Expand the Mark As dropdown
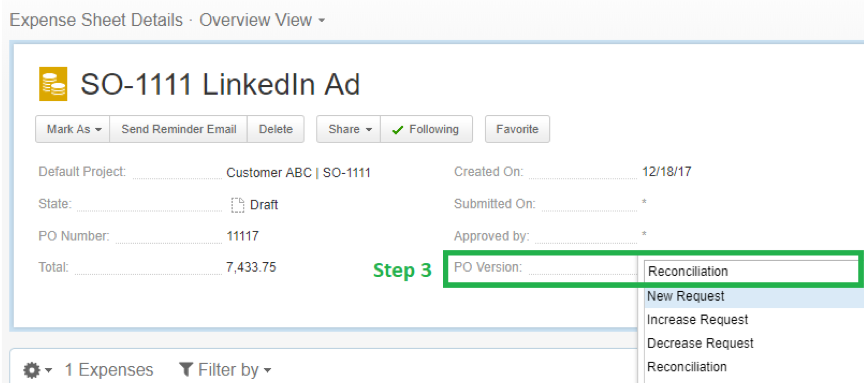This screenshot has height=383, width=864. [x=73, y=129]
